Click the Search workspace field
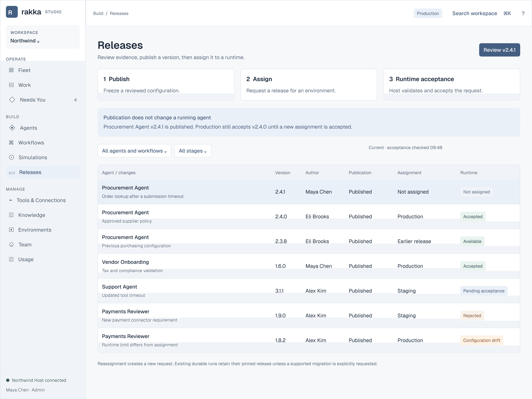 pos(482,13)
